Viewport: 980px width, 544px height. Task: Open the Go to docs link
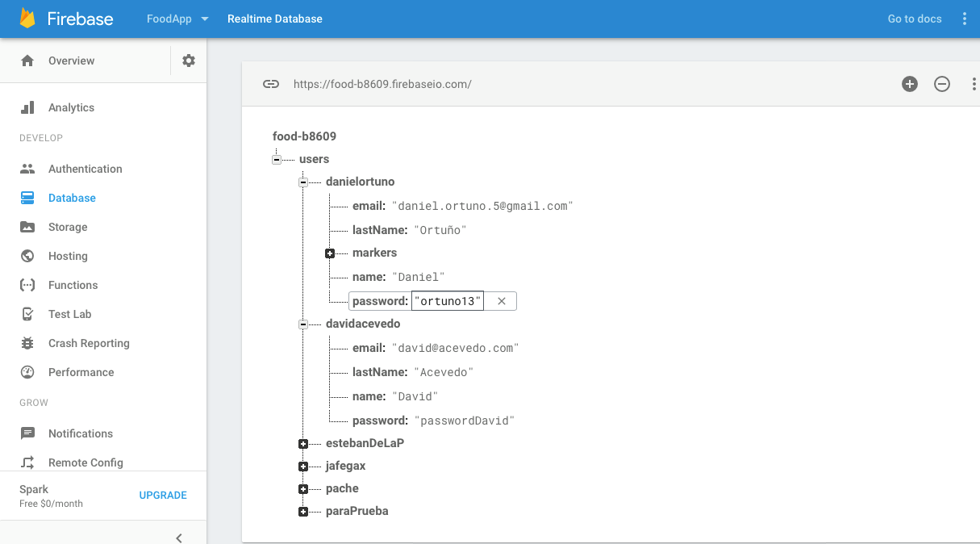pos(914,18)
